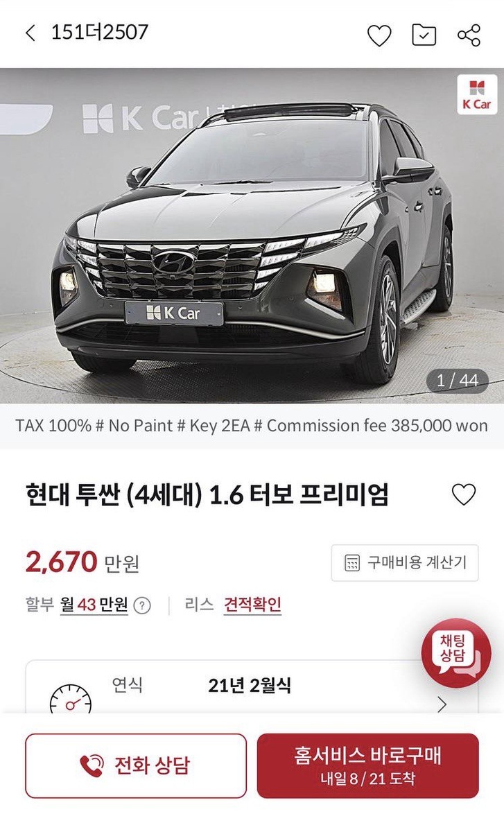
Task: Tap the 전화 상담 phone consultation button
Action: 136,765
